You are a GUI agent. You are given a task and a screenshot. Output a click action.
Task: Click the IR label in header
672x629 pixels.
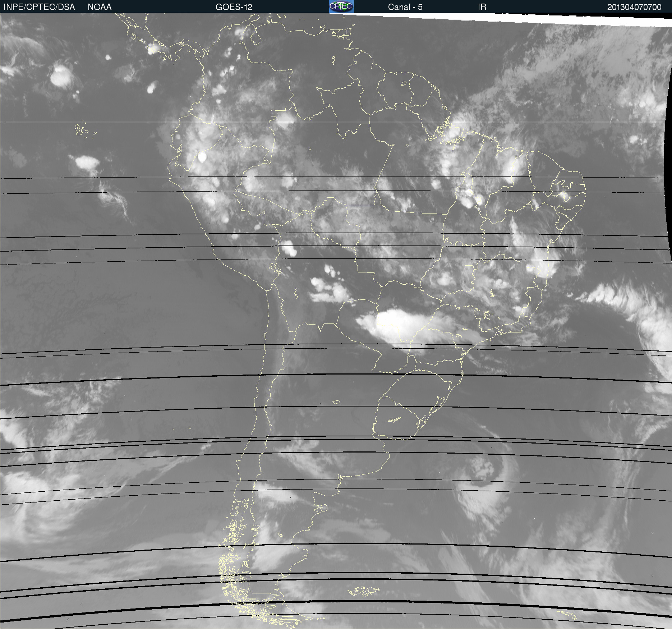coord(482,7)
